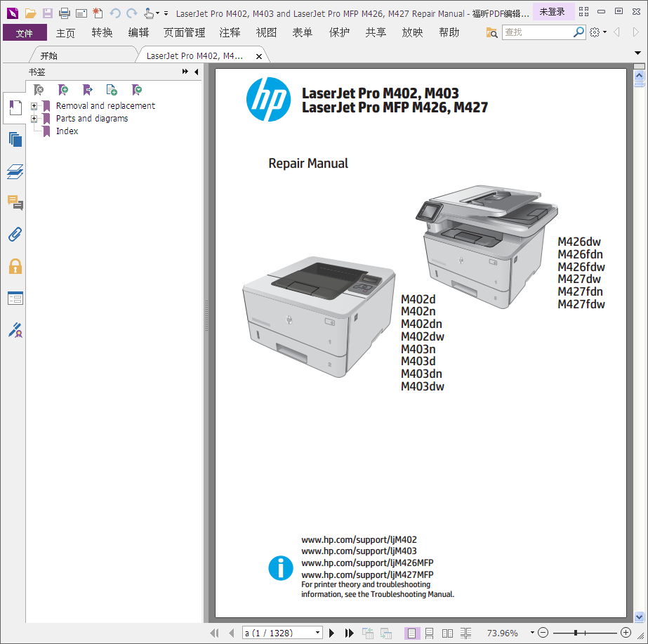Create new PDF from the starred page icon

[98, 13]
